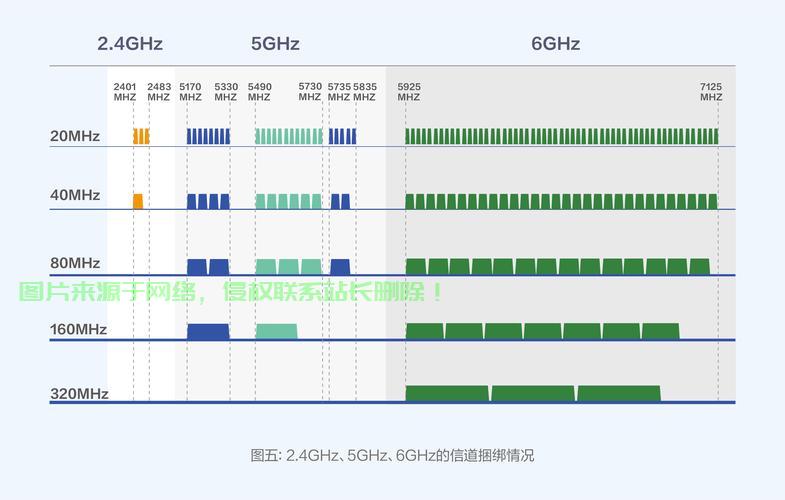This screenshot has width=785, height=500.
Task: Select the 20MHz row label
Action: coord(75,136)
